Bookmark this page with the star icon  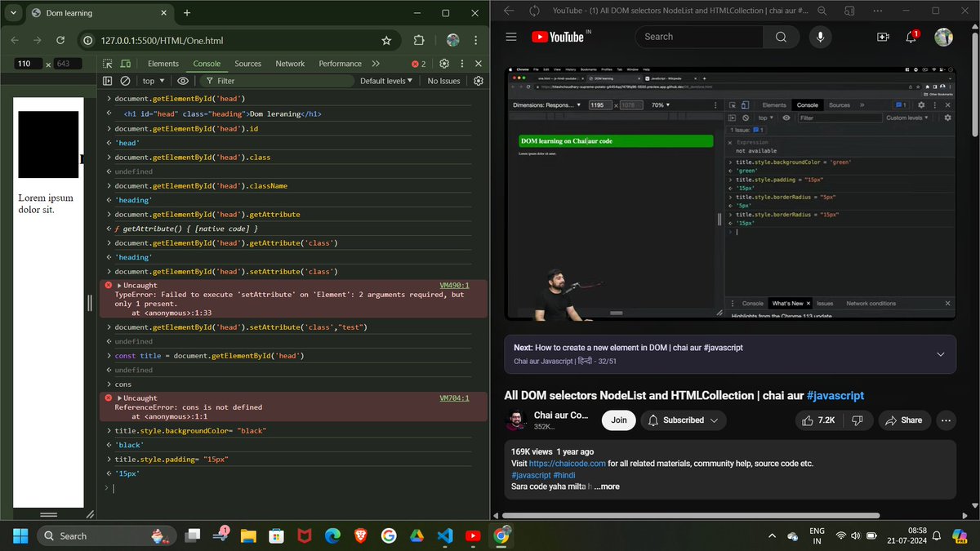386,40
